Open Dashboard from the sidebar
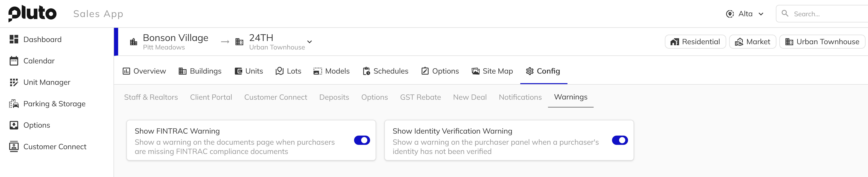868x177 pixels. [x=42, y=39]
